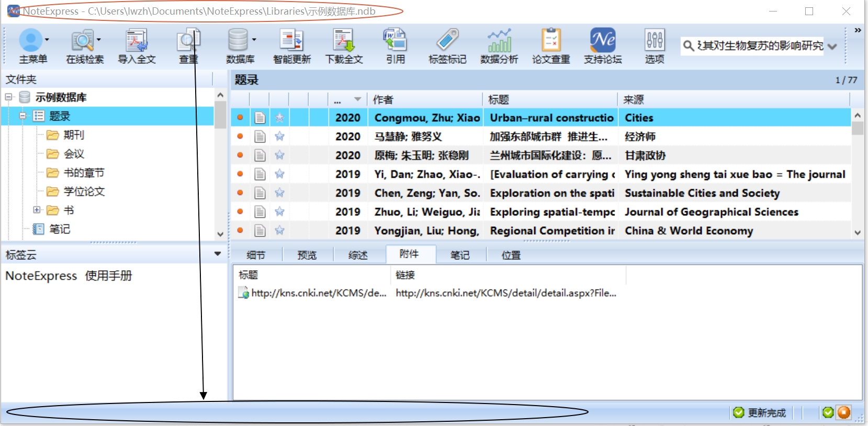Click the 智能更新 smart update icon
Viewport: 868px width, 426px height.
pos(291,40)
